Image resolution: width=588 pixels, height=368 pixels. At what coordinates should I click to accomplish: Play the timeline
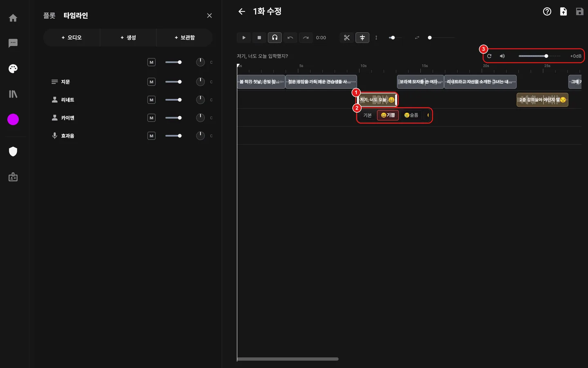[x=244, y=38]
